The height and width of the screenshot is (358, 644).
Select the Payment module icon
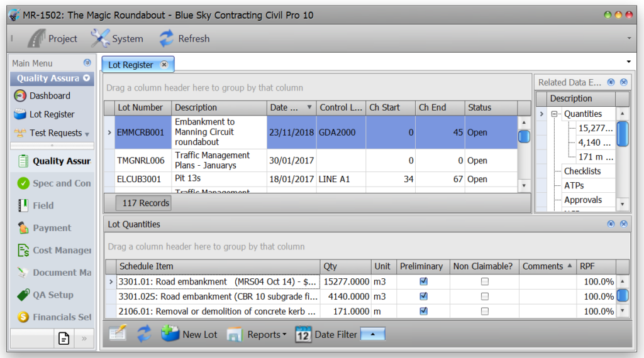coord(23,227)
